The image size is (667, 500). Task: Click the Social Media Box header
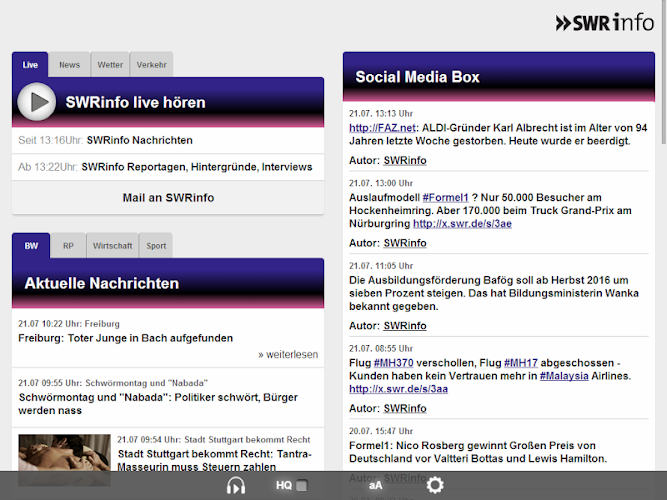[x=499, y=77]
